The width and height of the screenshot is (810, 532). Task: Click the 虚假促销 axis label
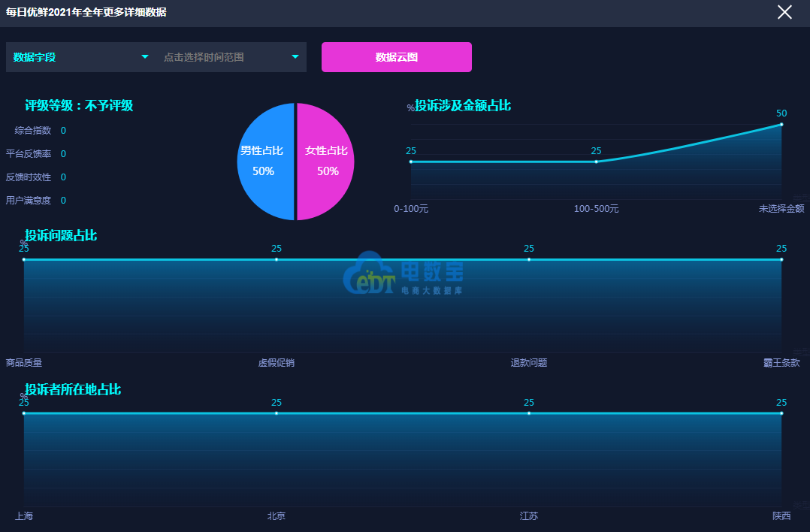[277, 363]
